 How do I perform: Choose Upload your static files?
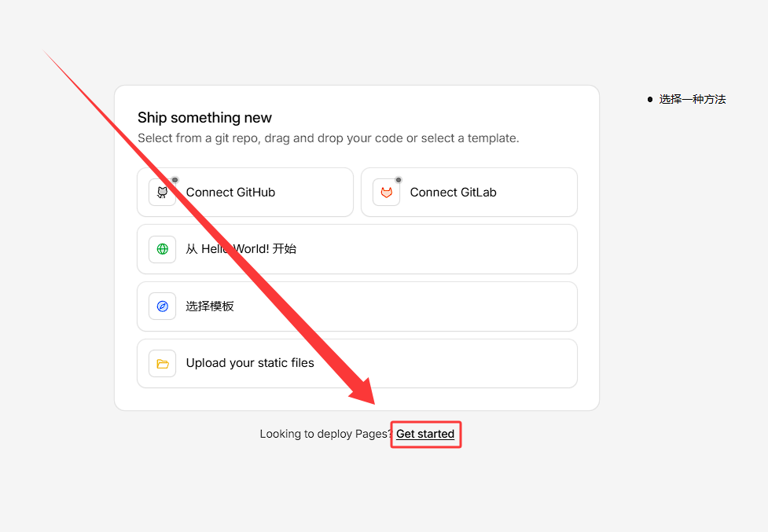tap(250, 363)
